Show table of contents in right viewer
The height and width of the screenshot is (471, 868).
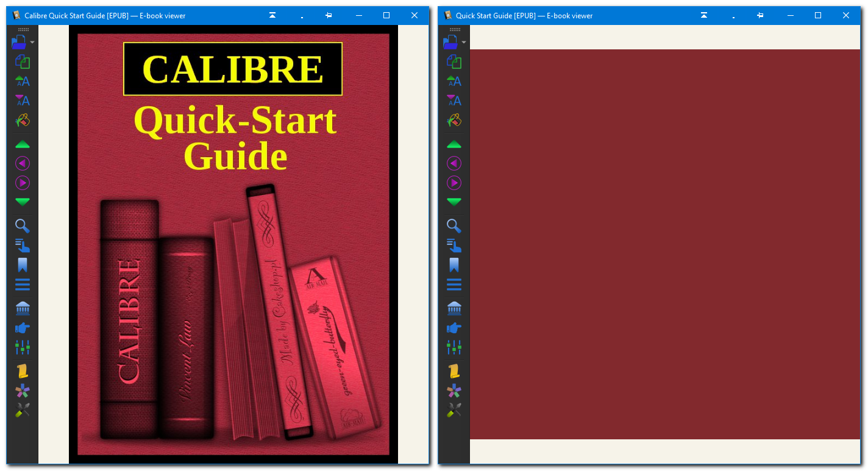pyautogui.click(x=454, y=285)
